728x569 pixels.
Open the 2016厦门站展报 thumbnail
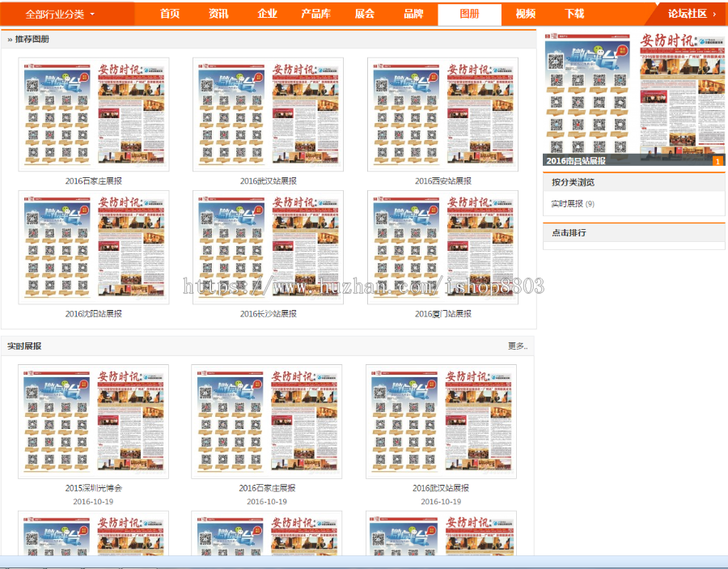click(x=442, y=247)
